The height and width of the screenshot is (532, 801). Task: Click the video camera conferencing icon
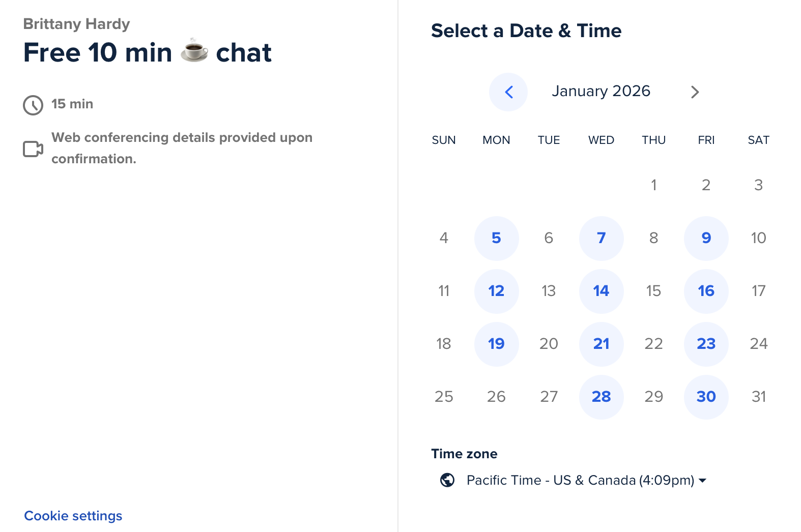[x=33, y=149]
